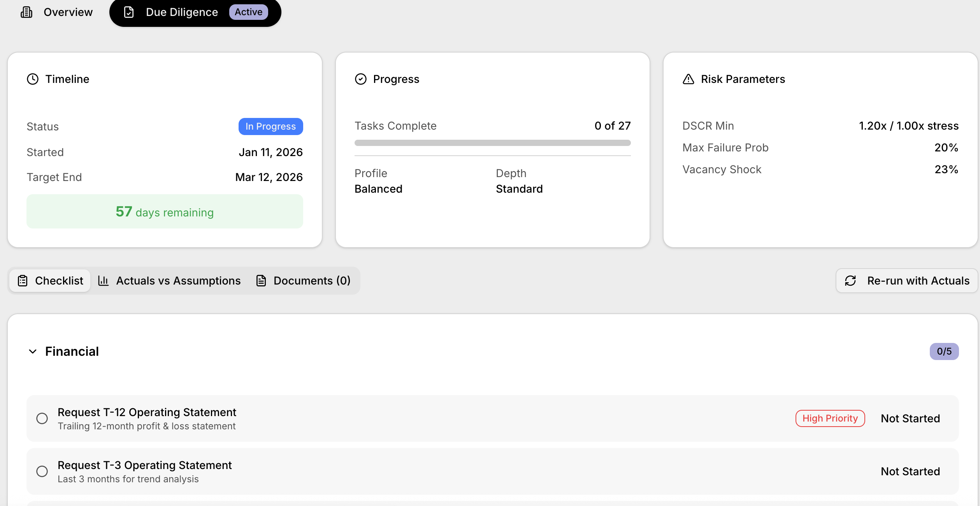Click the clock icon in the Timeline card
The image size is (980, 506).
(33, 79)
